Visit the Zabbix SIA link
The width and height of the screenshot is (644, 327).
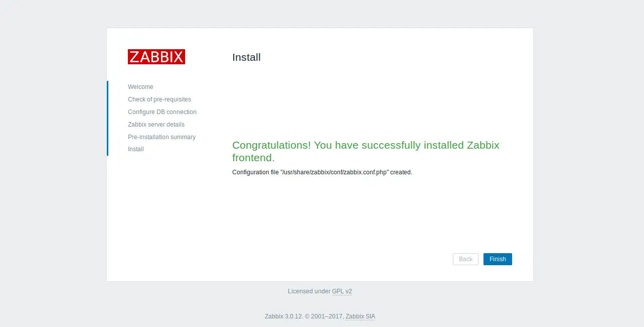[360, 316]
